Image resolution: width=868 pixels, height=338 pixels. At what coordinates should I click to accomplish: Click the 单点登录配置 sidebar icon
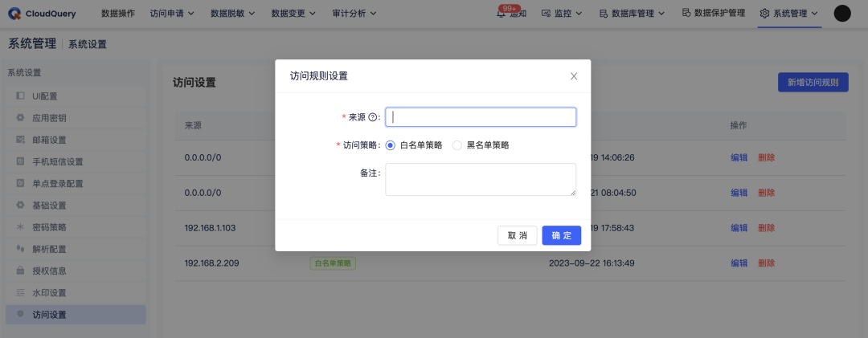pos(20,183)
